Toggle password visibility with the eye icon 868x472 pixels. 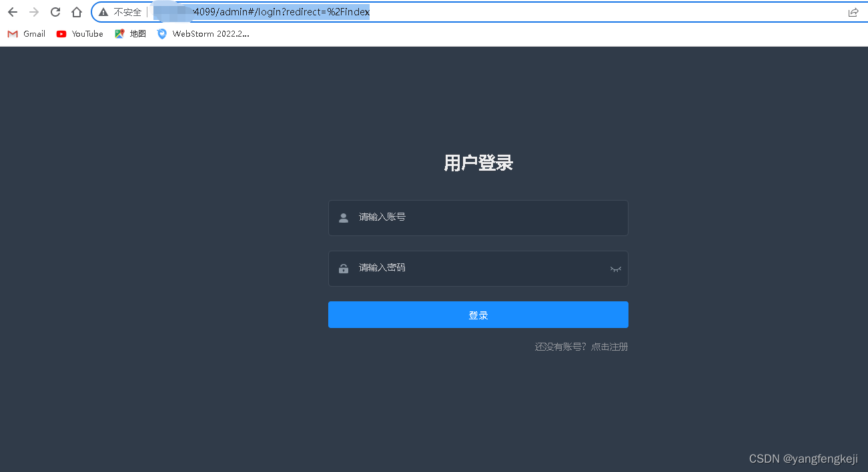coord(615,269)
